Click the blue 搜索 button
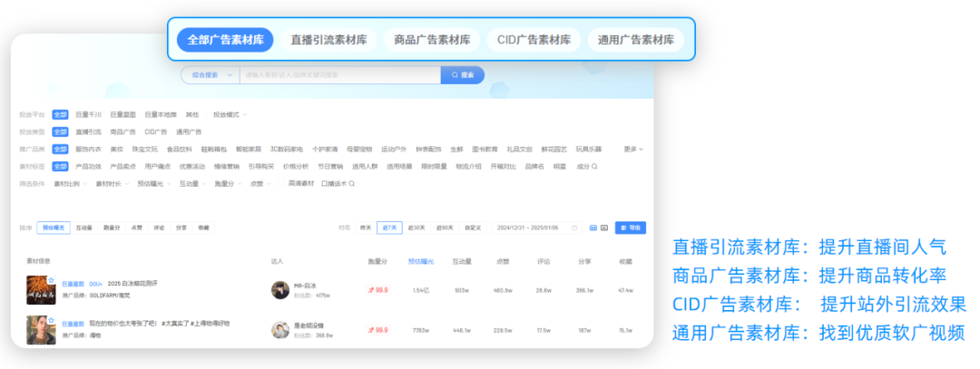The height and width of the screenshot is (369, 980). click(x=463, y=75)
